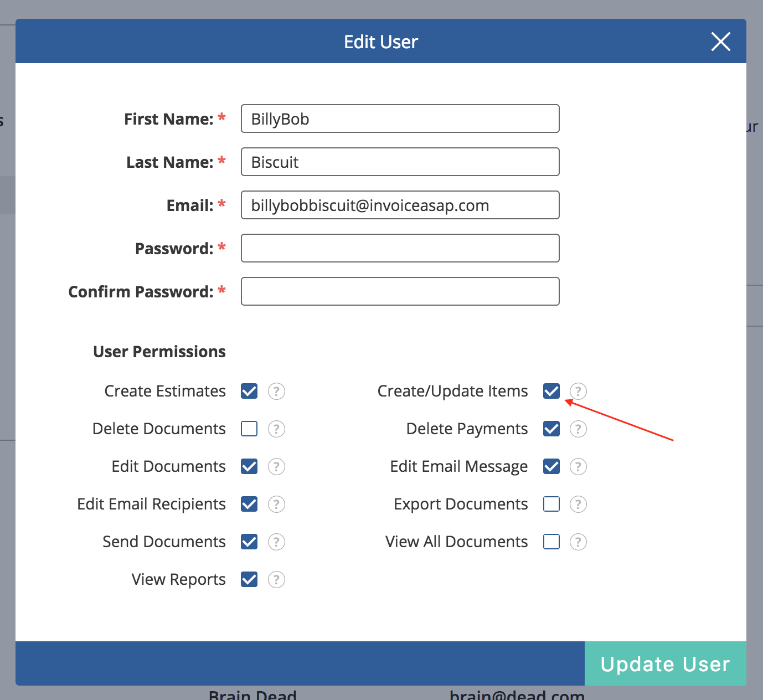Focus the Password text field

(x=400, y=249)
